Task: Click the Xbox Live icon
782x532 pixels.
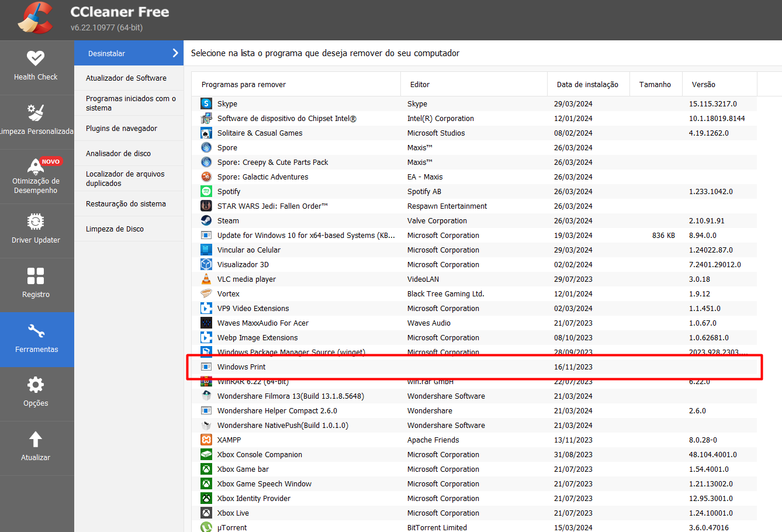Action: click(206, 513)
